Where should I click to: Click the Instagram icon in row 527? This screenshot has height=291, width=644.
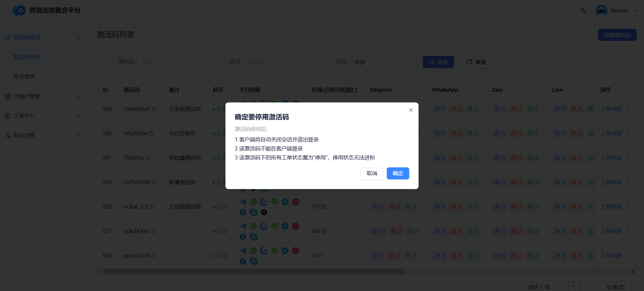(296, 226)
